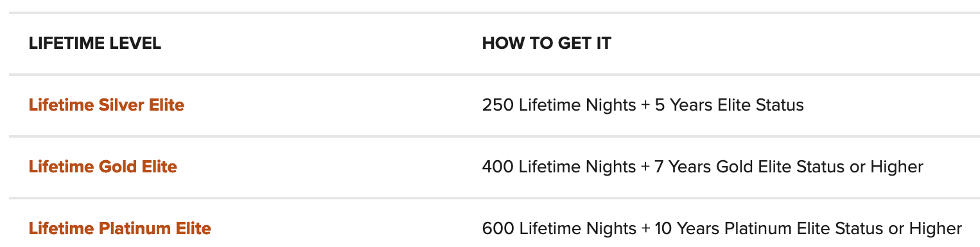
Task: Open the Lifetime Platinum Elite link
Action: point(120,228)
